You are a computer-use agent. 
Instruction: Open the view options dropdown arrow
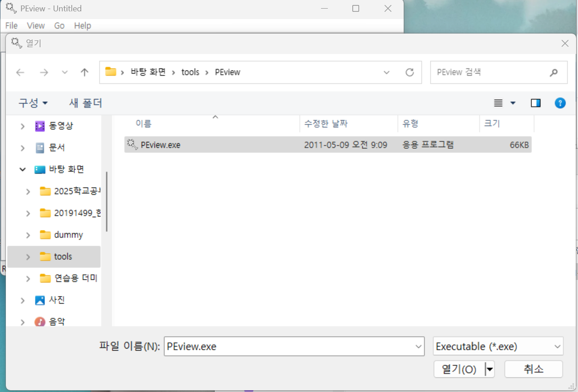pos(513,103)
